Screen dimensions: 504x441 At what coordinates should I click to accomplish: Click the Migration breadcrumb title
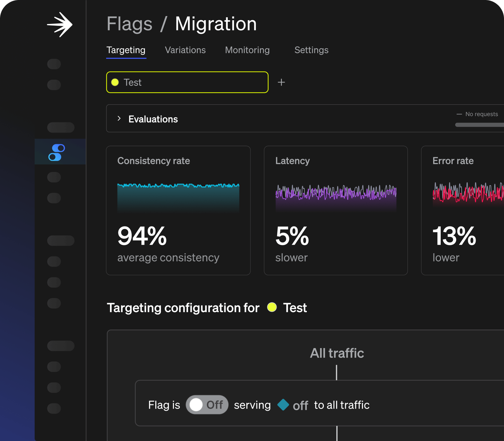(x=216, y=24)
